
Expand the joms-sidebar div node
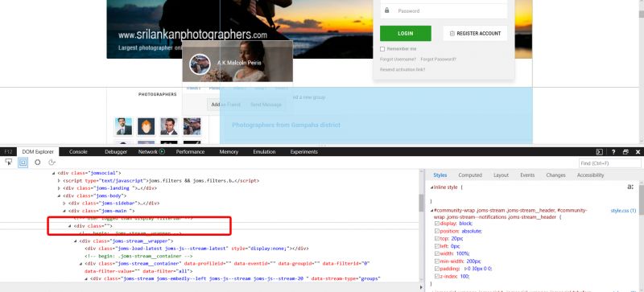point(64,203)
